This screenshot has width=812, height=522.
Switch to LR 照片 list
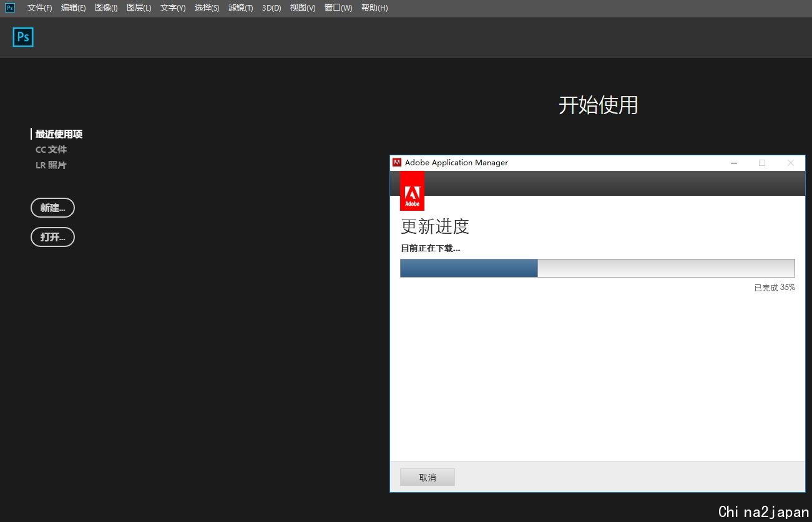pos(51,165)
